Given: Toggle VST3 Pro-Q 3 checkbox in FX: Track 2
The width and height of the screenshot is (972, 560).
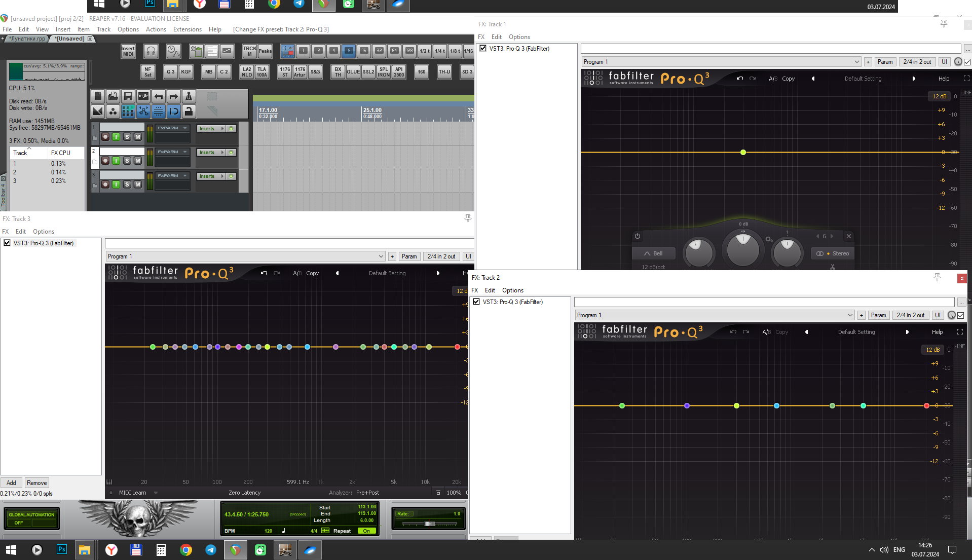Looking at the screenshot, I should coord(476,302).
